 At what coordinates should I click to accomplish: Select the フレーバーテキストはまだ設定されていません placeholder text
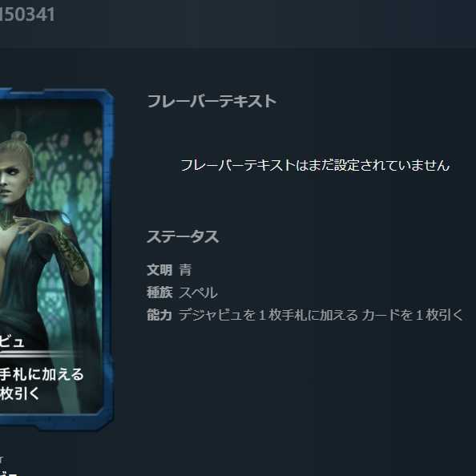(x=315, y=165)
